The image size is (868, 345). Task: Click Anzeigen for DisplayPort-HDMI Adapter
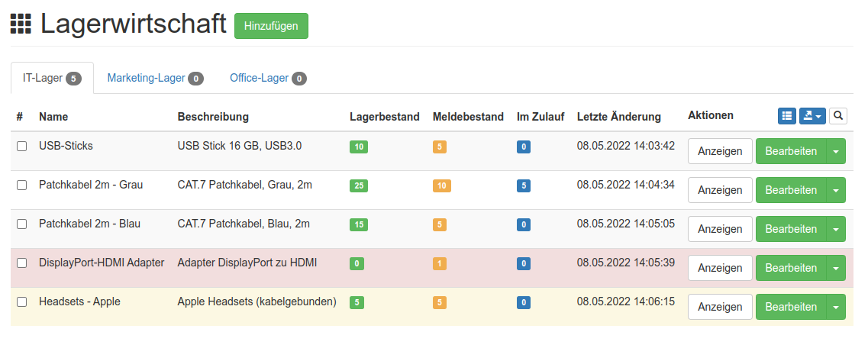click(x=720, y=268)
